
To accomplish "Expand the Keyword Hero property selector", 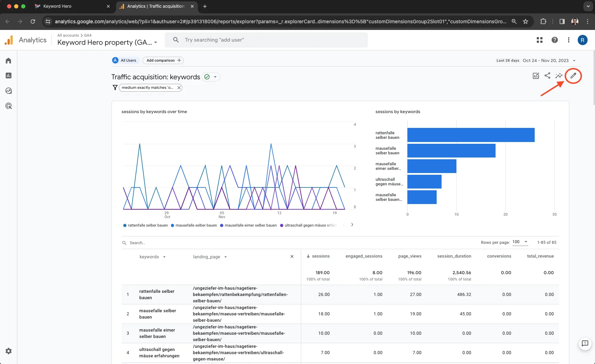I will pyautogui.click(x=107, y=42).
